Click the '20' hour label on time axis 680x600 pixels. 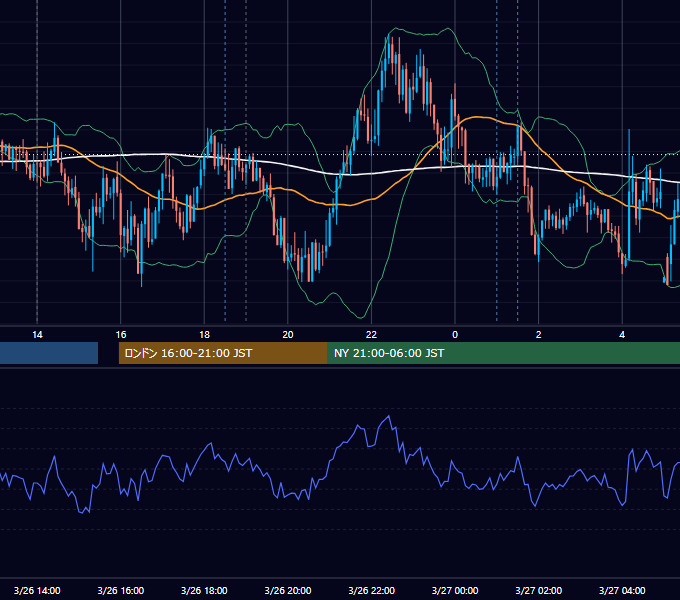click(x=288, y=335)
